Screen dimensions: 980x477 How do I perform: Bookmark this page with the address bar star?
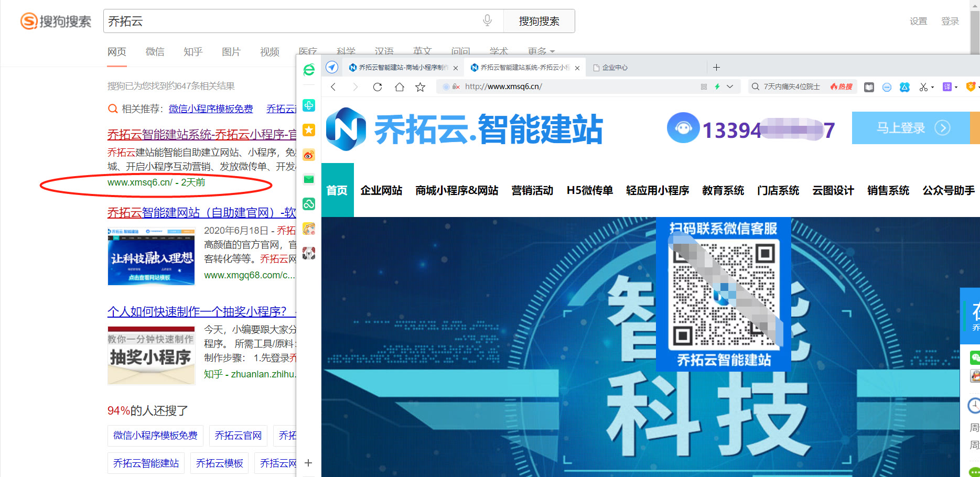(x=420, y=87)
